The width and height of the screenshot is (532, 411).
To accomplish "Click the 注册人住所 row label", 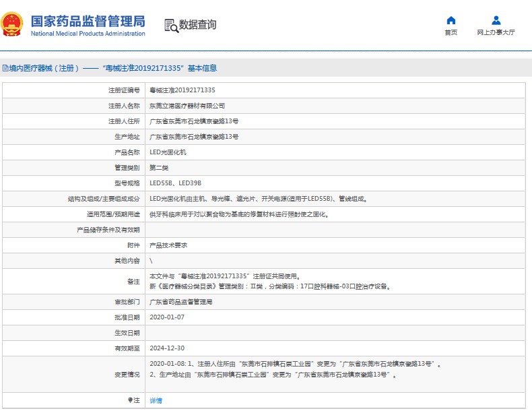I will 124,121.
